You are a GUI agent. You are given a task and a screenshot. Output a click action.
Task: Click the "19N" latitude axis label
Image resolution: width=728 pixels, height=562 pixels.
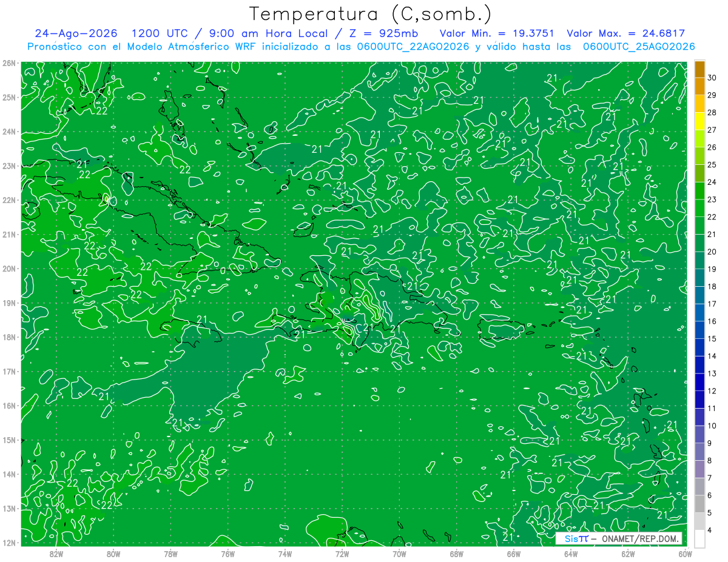click(9, 303)
